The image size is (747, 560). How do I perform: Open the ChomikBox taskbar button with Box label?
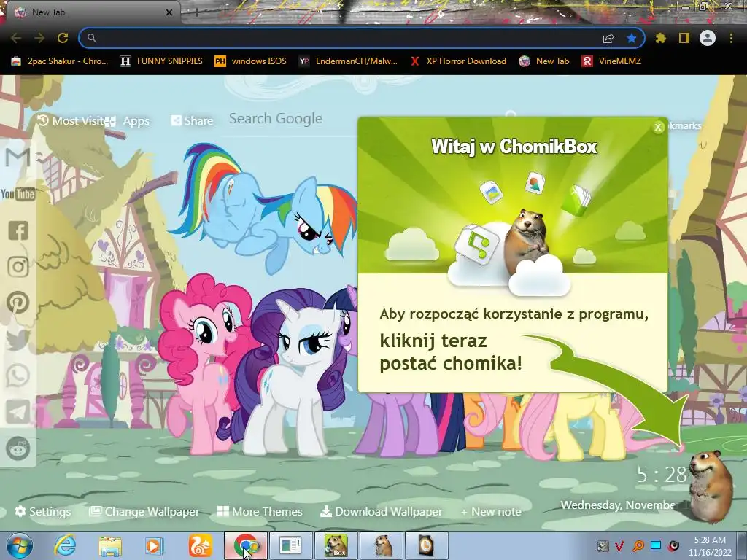click(x=336, y=545)
